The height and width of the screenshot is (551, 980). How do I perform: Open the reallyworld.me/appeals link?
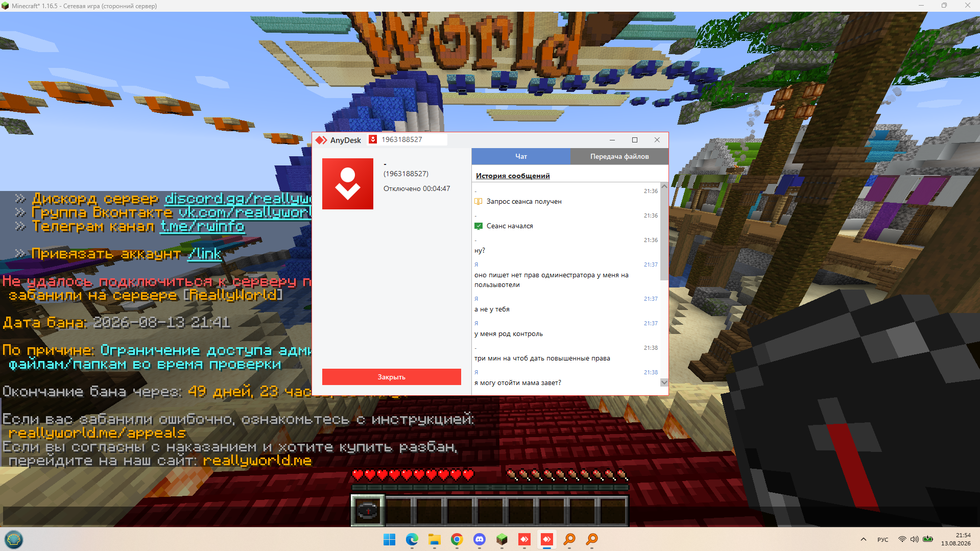[97, 433]
